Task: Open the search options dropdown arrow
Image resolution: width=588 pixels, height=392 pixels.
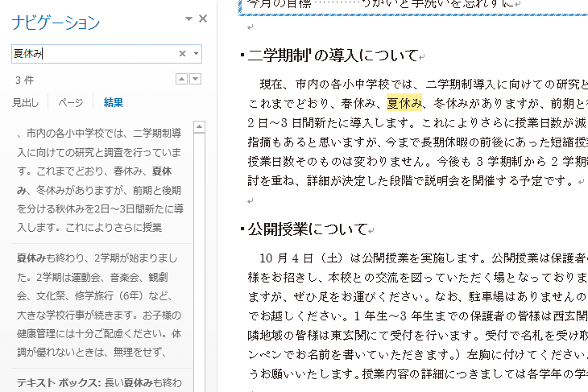Action: point(196,54)
